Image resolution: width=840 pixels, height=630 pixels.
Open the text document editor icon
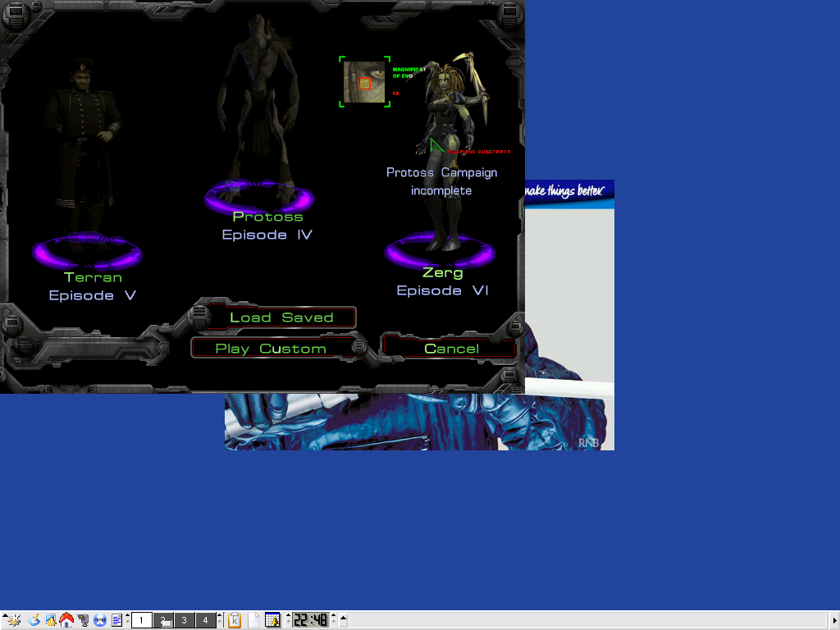click(116, 620)
